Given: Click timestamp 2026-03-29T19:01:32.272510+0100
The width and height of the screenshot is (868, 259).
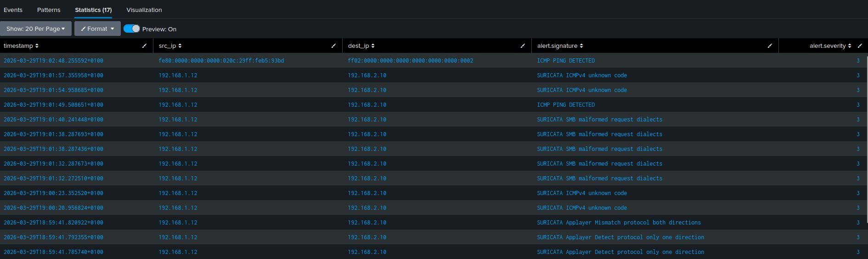Looking at the screenshot, I should (x=53, y=178).
